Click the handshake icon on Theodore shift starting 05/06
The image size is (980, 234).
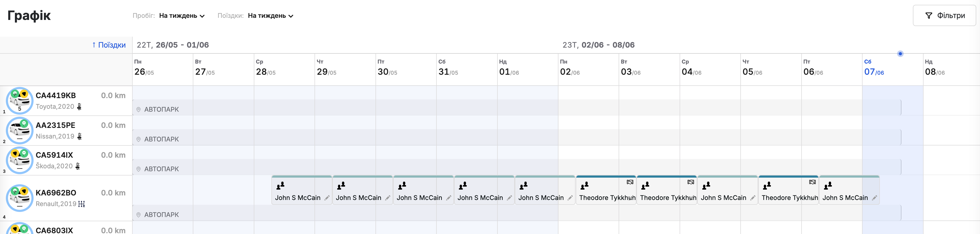tap(812, 182)
